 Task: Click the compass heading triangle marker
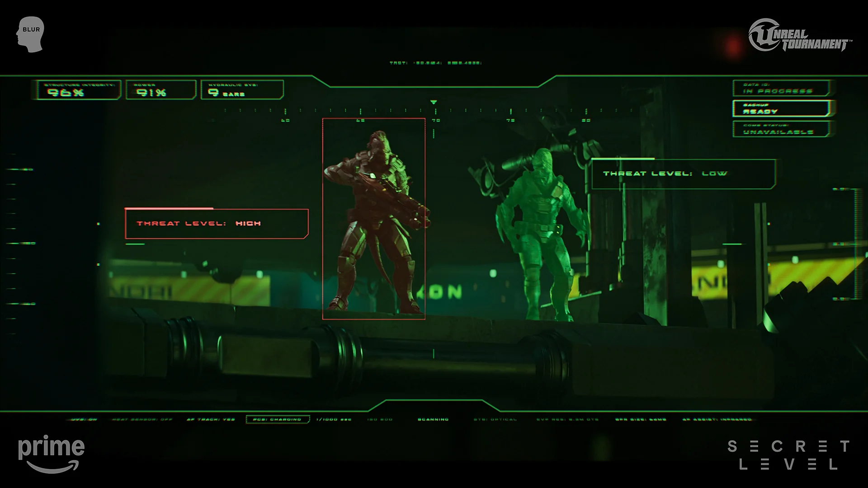434,103
